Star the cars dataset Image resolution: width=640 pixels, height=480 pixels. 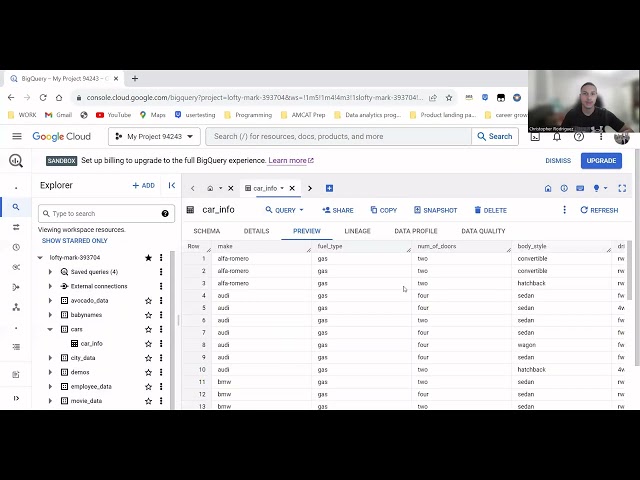pyautogui.click(x=149, y=329)
